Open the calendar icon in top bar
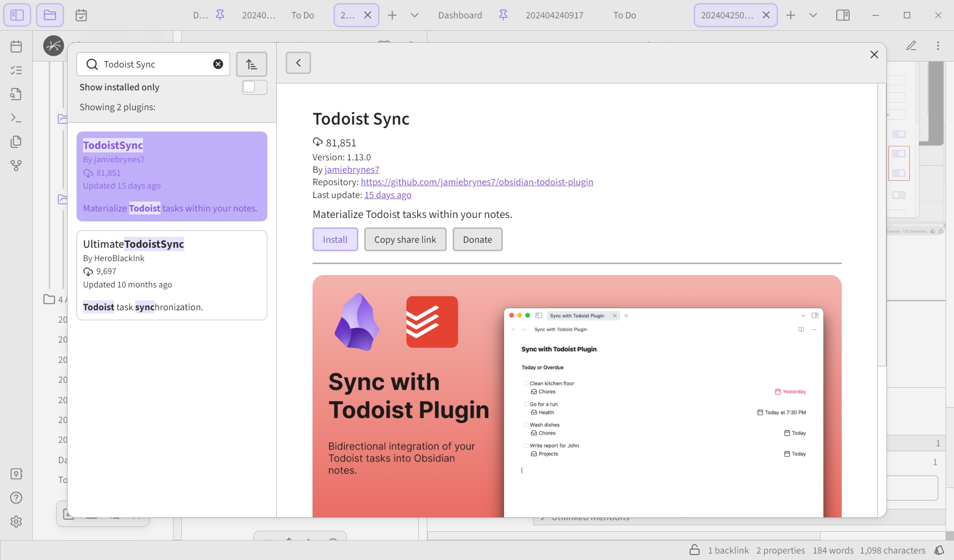This screenshot has width=954, height=560. tap(81, 15)
